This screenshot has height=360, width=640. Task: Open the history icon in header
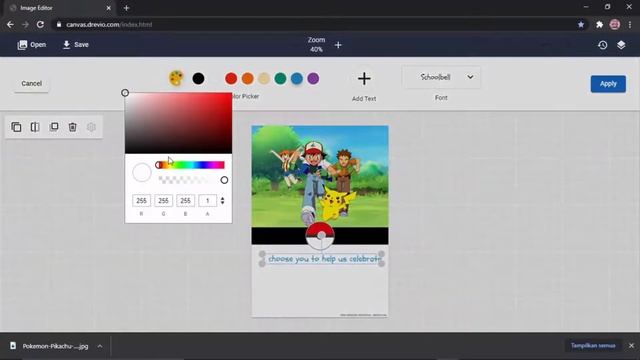coord(602,45)
